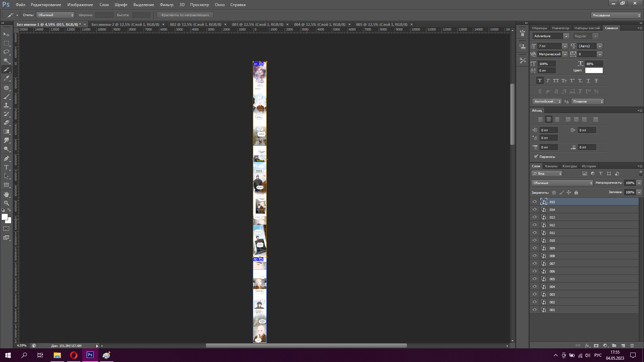Select the Hand tool

[6, 194]
